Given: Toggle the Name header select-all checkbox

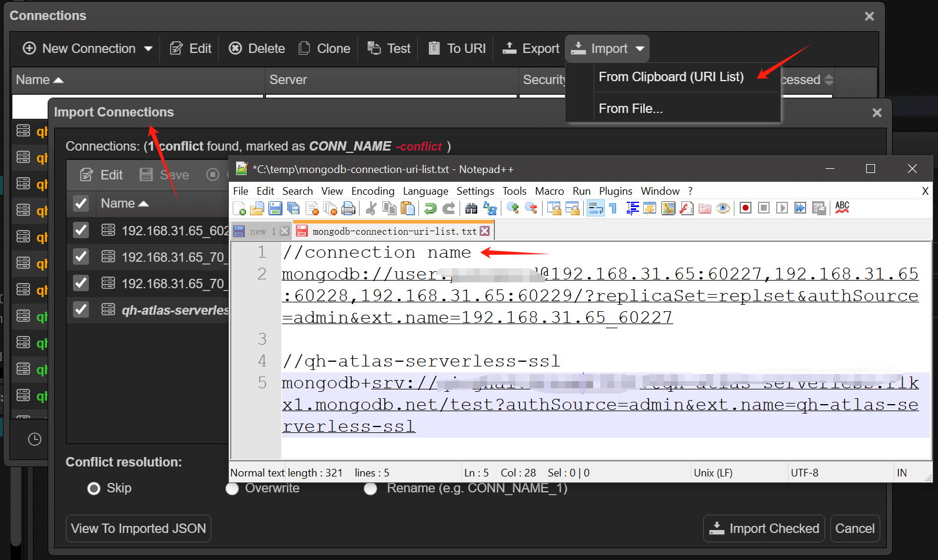Looking at the screenshot, I should click(x=81, y=204).
